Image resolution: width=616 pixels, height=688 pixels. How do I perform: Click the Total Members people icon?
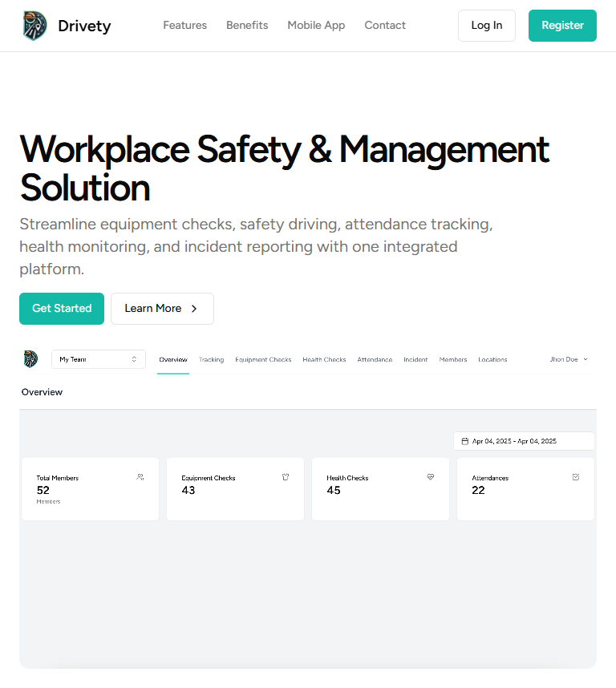click(x=140, y=477)
